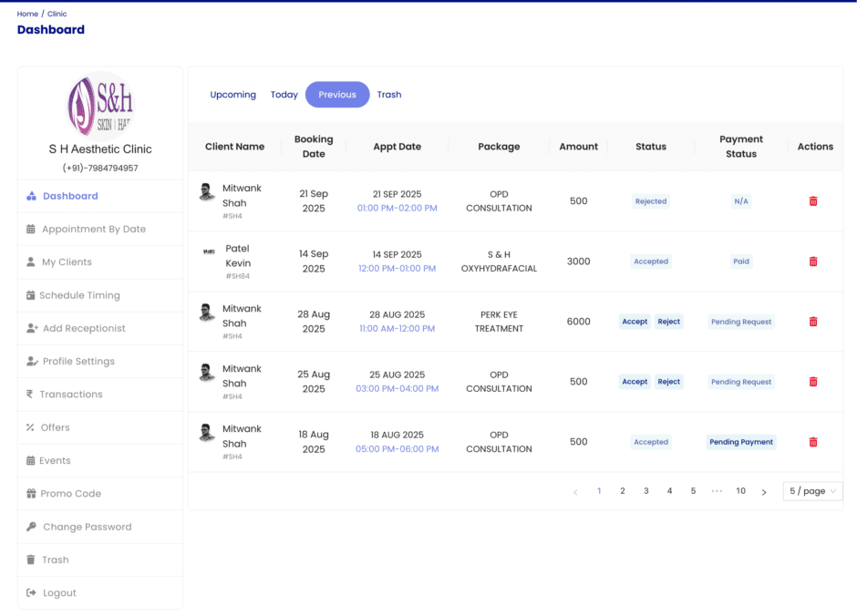Click the next-page chevron in pagination
857x616 pixels.
[x=764, y=490]
